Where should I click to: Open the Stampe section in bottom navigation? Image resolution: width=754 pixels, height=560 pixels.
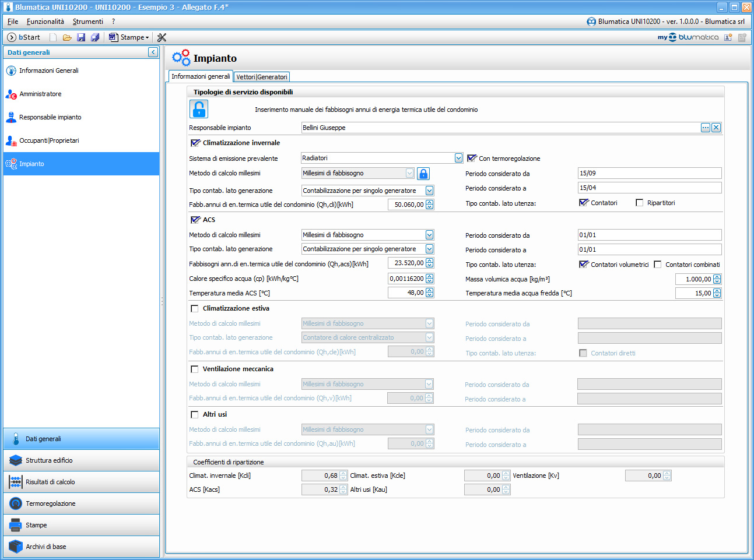pyautogui.click(x=81, y=525)
